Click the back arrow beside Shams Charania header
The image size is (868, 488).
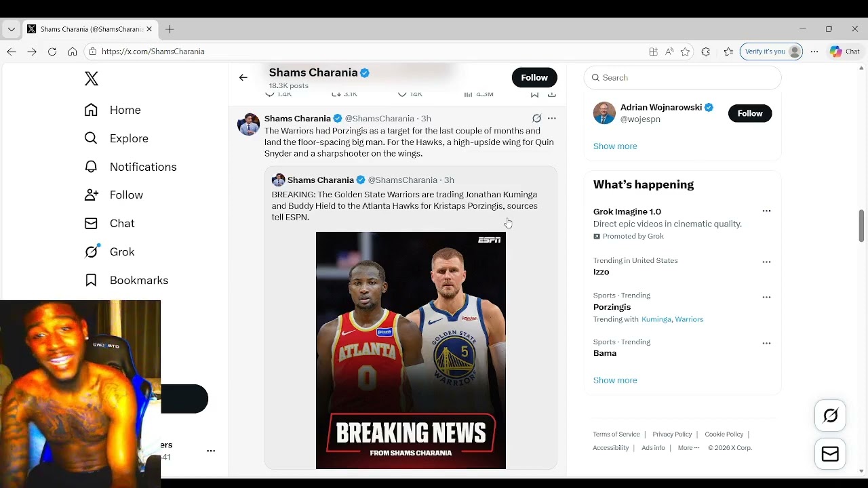click(x=243, y=77)
